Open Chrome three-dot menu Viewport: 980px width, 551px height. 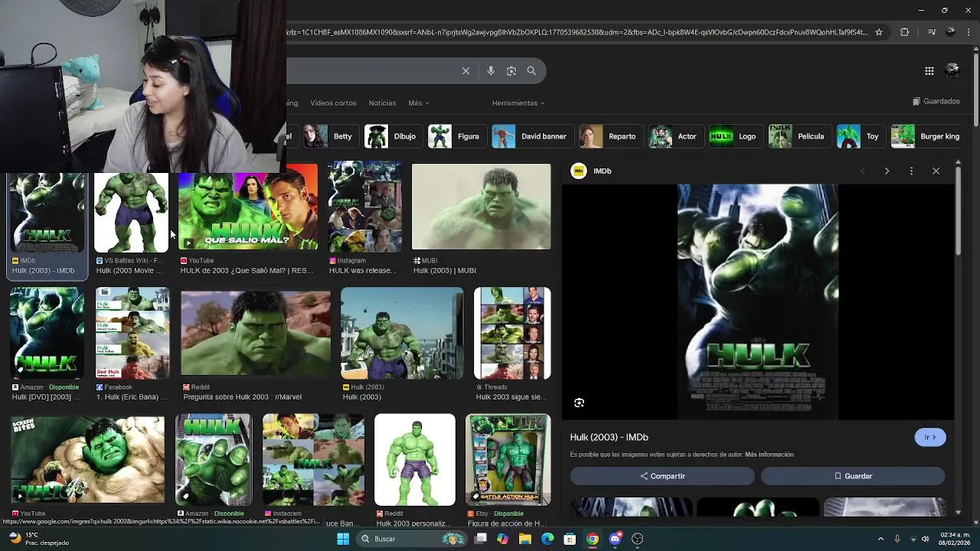970,32
